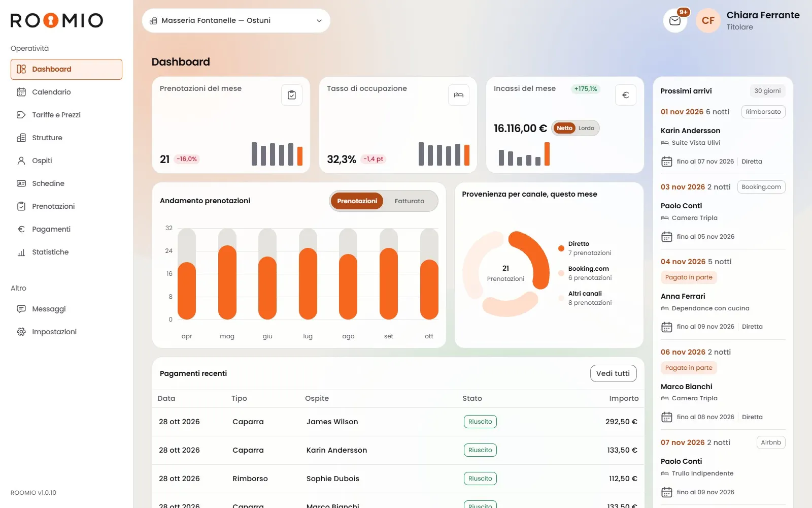This screenshot has height=508, width=812.
Task: Click the +175,1% change badge
Action: click(586, 89)
